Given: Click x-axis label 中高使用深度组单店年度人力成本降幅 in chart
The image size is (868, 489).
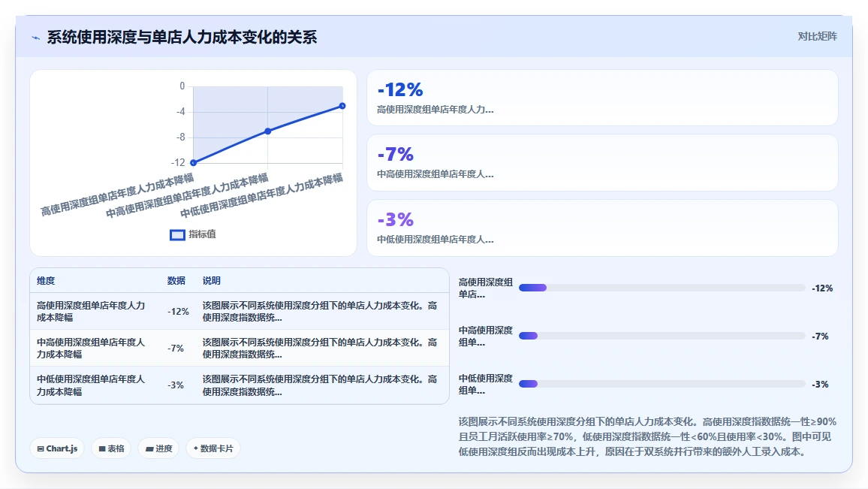Looking at the screenshot, I should coord(187,195).
